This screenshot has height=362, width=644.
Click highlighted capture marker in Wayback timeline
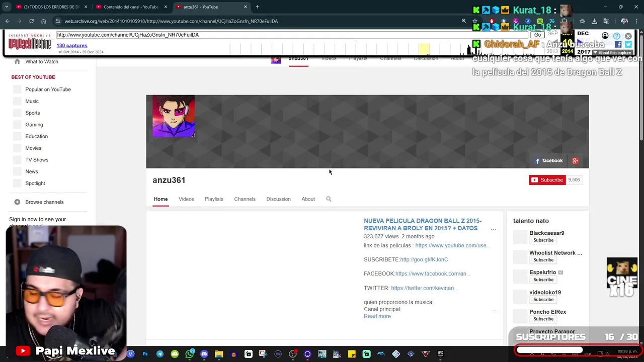[424, 48]
